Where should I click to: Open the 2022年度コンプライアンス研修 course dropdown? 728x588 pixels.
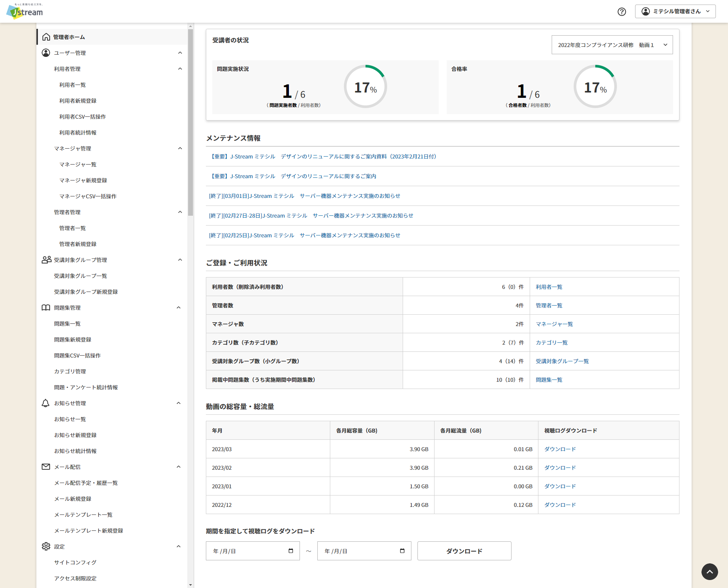612,45
